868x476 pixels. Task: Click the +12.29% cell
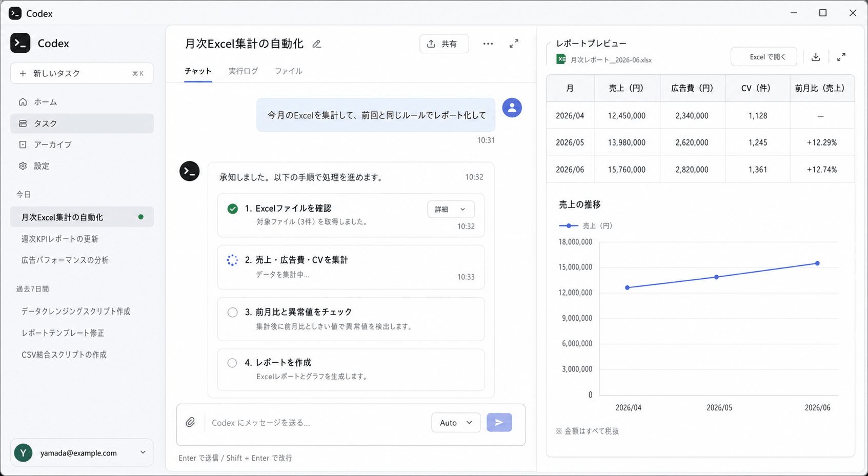pos(822,142)
